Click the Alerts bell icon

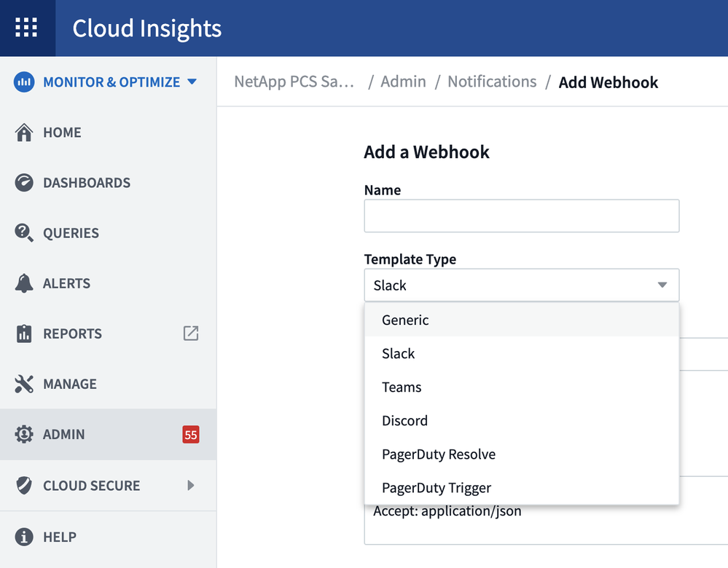(x=24, y=283)
